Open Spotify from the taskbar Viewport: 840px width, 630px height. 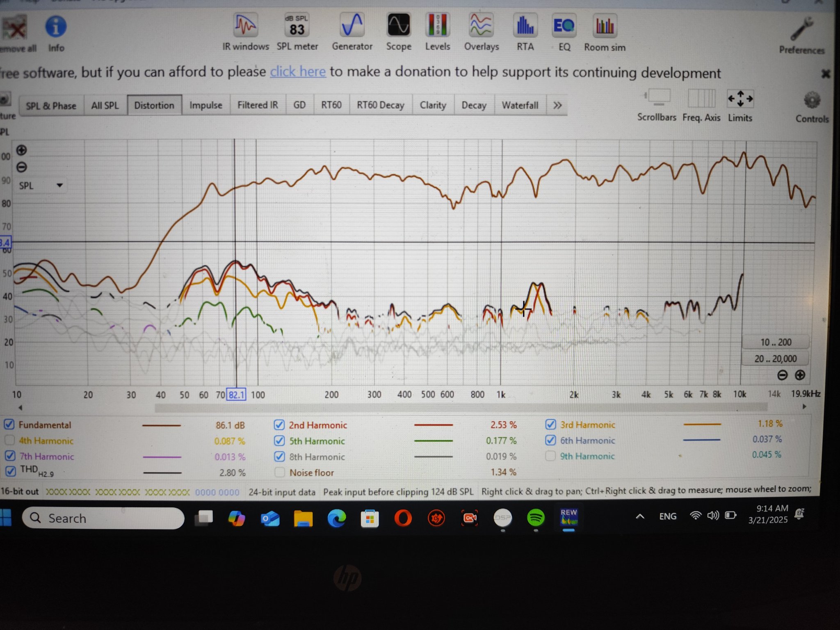[x=536, y=518]
